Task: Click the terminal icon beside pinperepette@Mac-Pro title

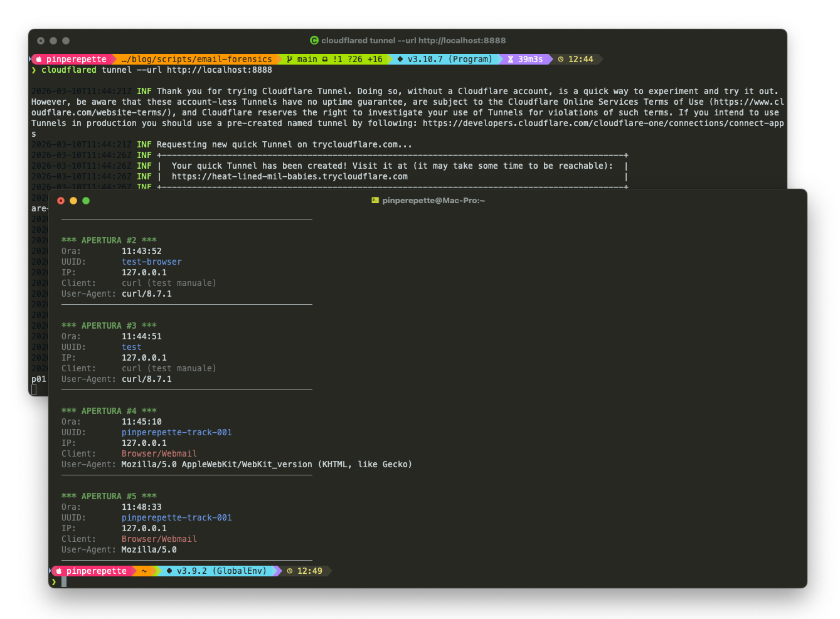Action: [x=375, y=200]
